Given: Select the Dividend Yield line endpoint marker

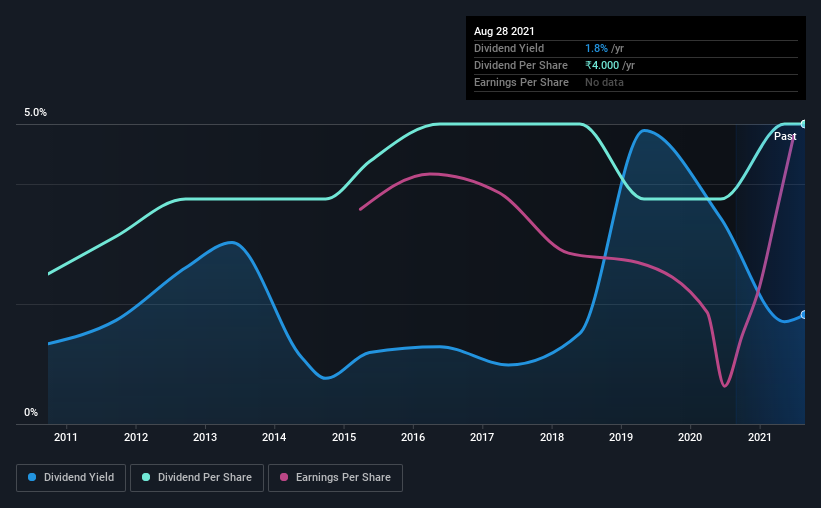Looking at the screenshot, I should coord(804,315).
